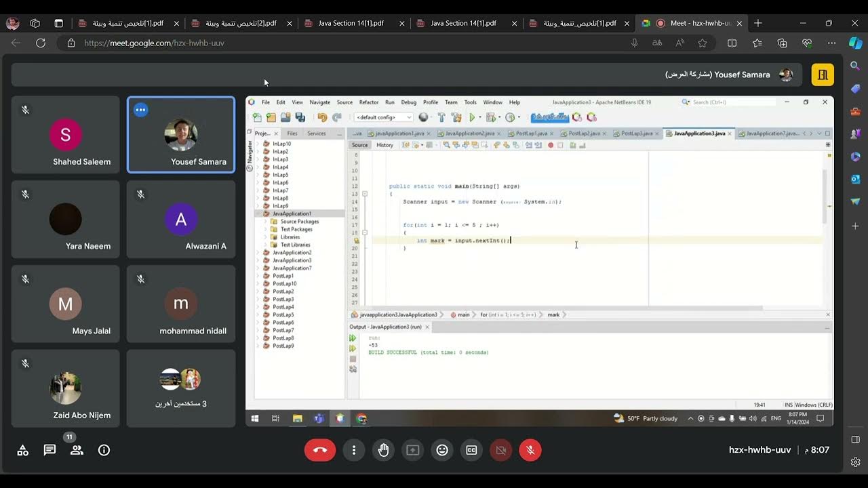Click the present screen button in Meet
The image size is (868, 488).
pos(413,450)
